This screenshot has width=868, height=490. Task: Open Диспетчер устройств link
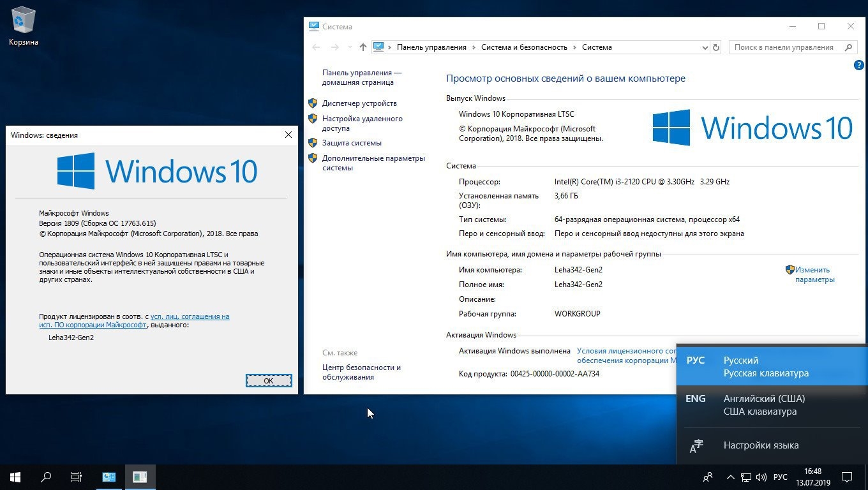tap(359, 103)
